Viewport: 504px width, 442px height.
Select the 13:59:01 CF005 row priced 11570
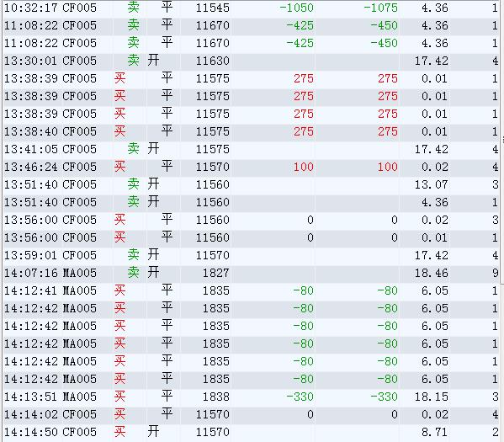click(251, 255)
